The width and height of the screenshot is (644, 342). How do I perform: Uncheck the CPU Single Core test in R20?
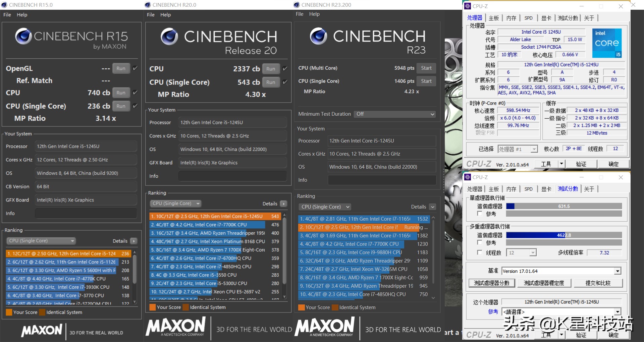click(x=285, y=82)
